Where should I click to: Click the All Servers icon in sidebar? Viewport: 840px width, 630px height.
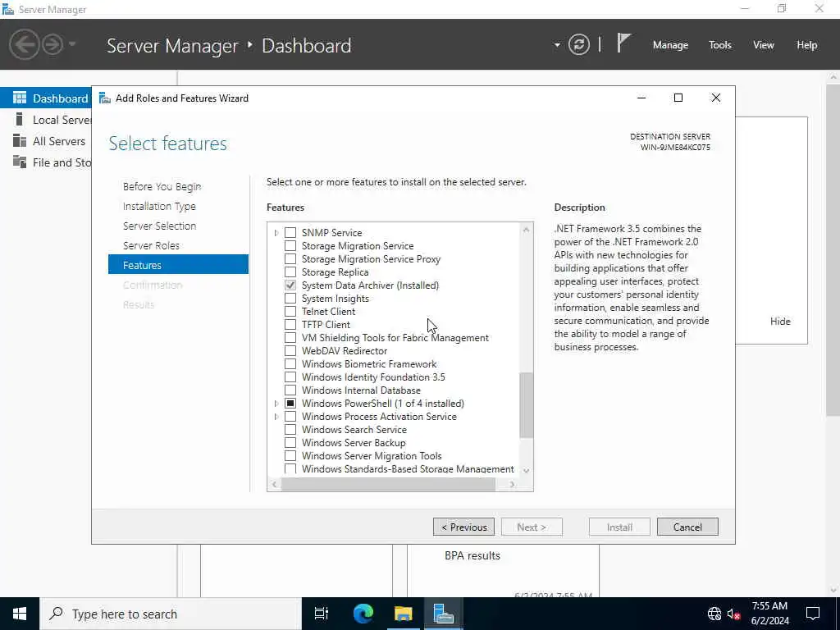(20, 141)
